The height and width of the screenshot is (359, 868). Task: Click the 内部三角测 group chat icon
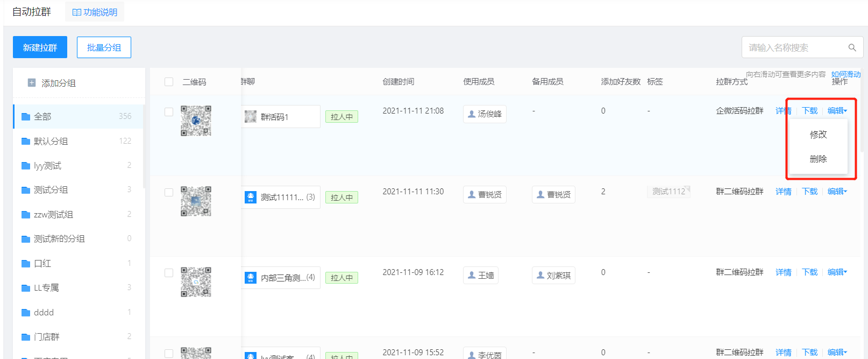(251, 278)
